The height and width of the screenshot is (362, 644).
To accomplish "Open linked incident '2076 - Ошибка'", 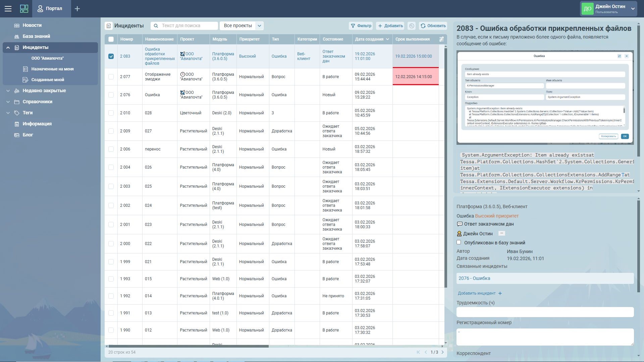I will [474, 278].
